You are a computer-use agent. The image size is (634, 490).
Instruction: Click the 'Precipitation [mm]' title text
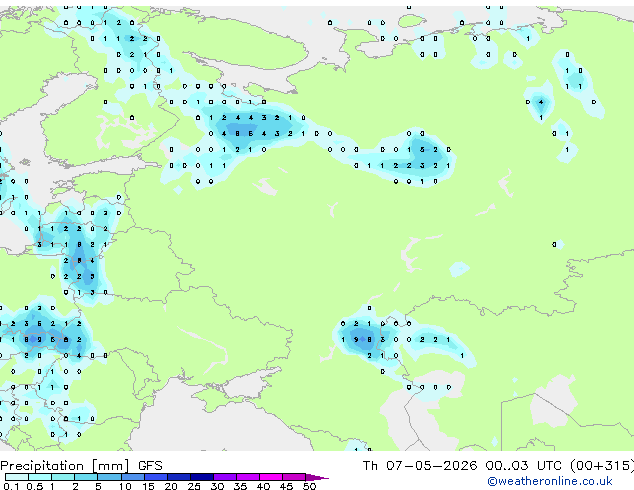pyautogui.click(x=65, y=466)
